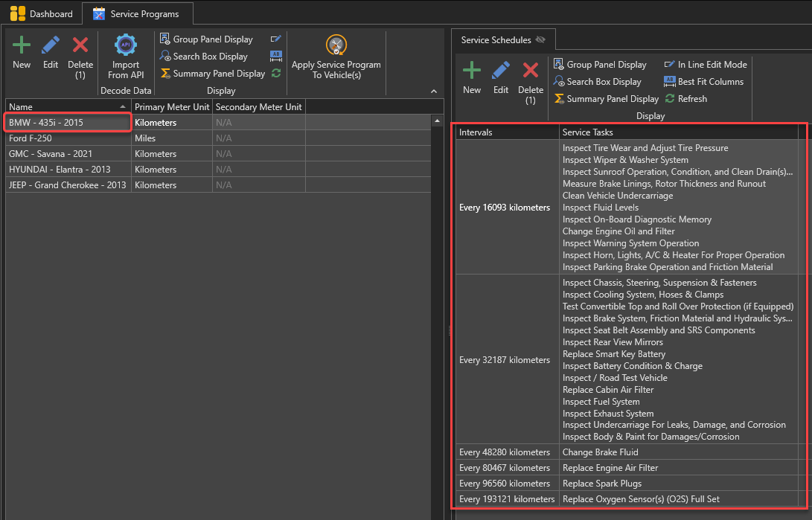Toggle Summary Panel Display in Service Programs toolbar

click(212, 74)
